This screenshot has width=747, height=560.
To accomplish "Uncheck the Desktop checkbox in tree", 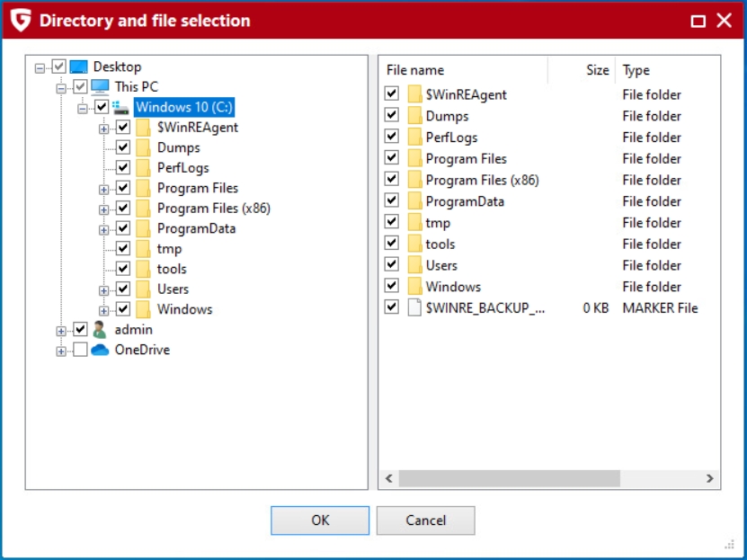I will click(58, 67).
